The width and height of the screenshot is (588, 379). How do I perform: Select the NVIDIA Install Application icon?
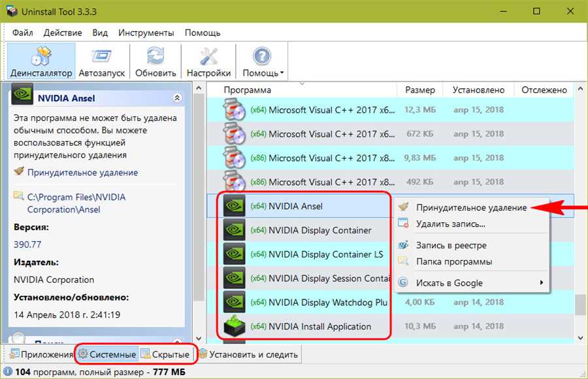point(234,327)
